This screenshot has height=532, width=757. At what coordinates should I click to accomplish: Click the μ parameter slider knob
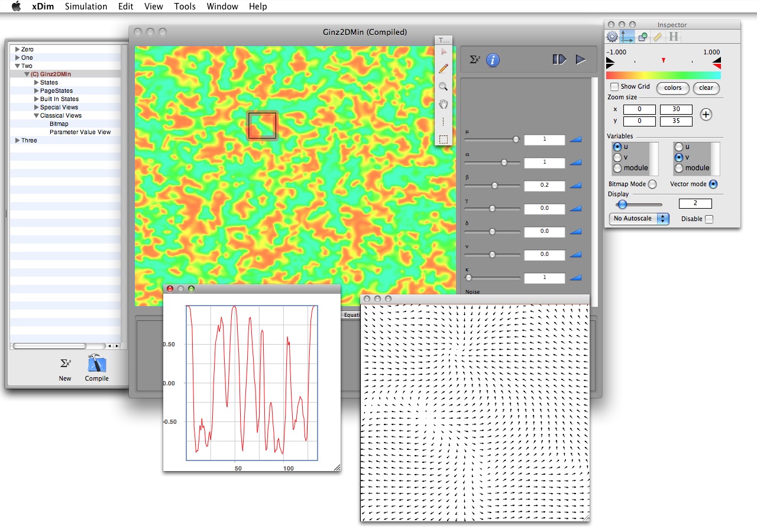coord(516,140)
